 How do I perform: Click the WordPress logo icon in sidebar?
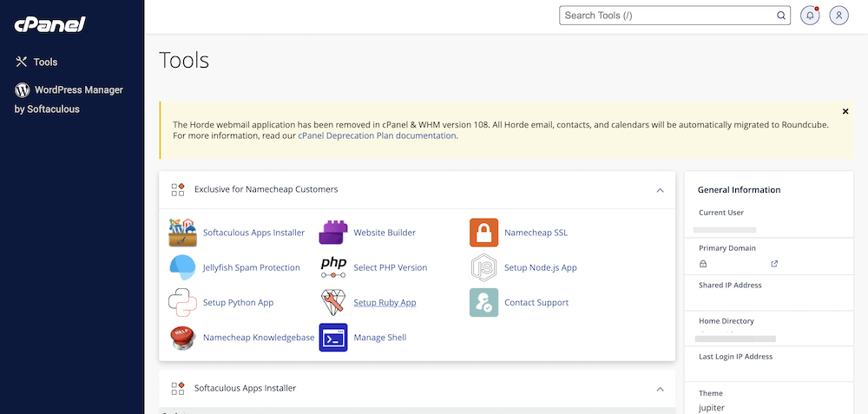[x=23, y=89]
